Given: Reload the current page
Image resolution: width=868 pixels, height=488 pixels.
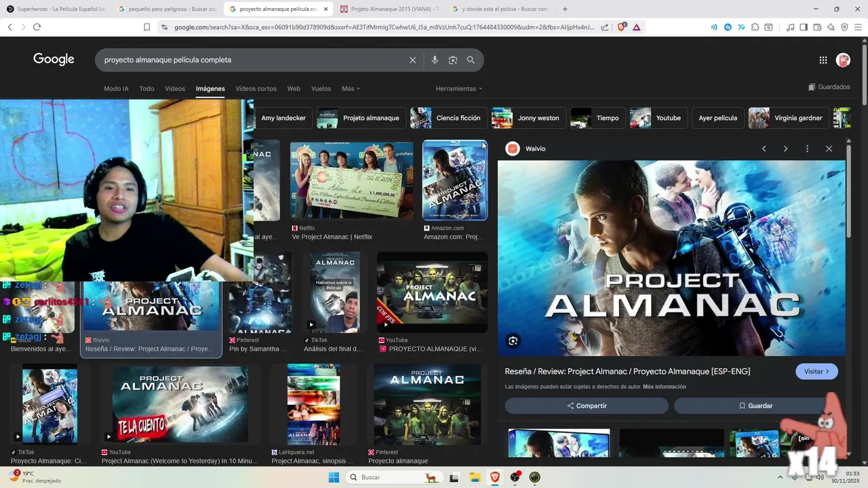Looking at the screenshot, I should click(37, 27).
